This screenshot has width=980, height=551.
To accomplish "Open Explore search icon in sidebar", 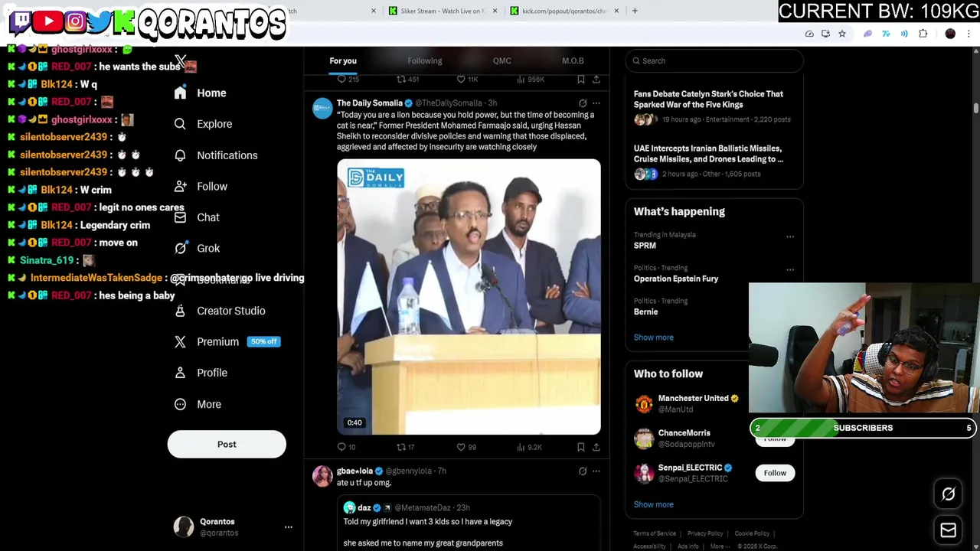I will (x=180, y=124).
